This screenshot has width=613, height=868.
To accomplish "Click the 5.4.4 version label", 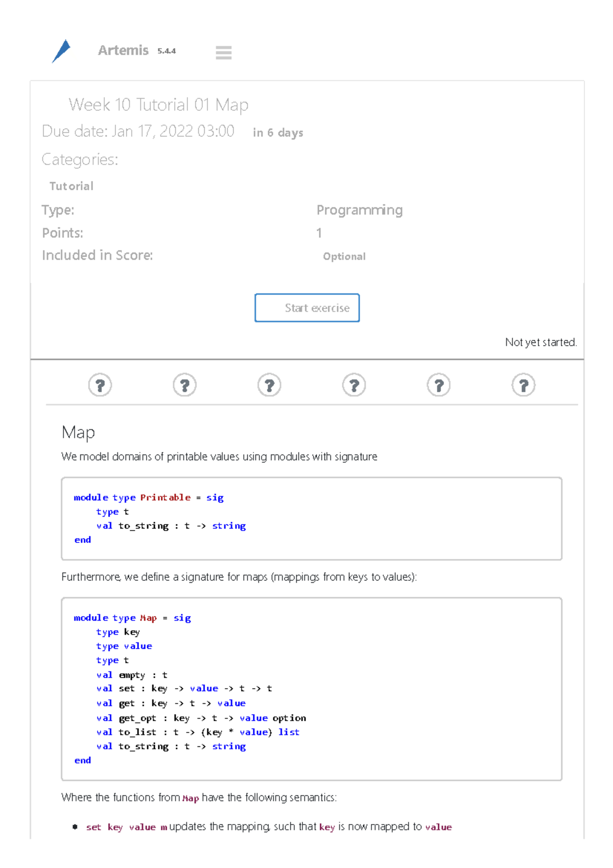I will point(167,51).
